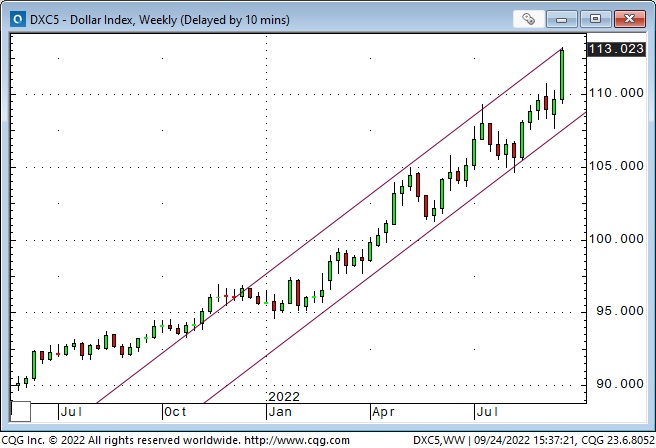Click the Apr label on time axis

[x=383, y=412]
